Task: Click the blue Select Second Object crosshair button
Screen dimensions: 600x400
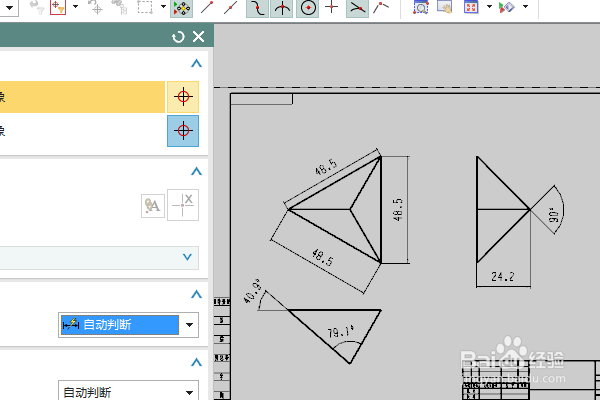Action: coord(183,131)
